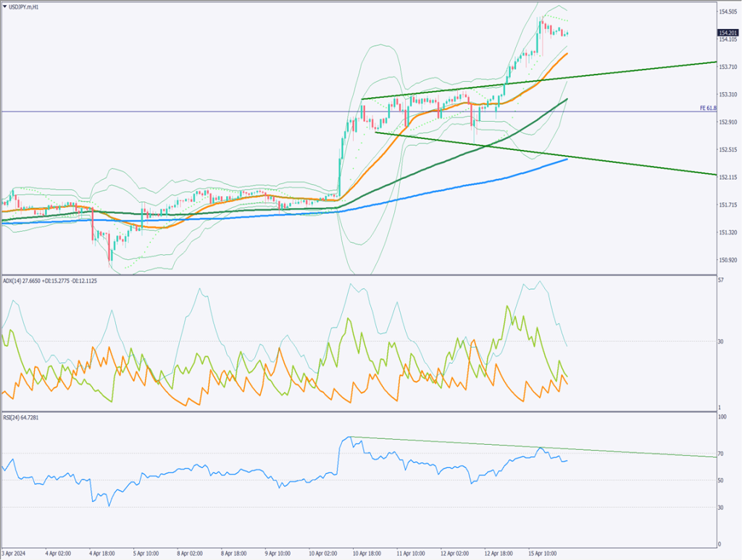
Task: Click the 5 Apr 10:00 time label
Action: (146, 553)
